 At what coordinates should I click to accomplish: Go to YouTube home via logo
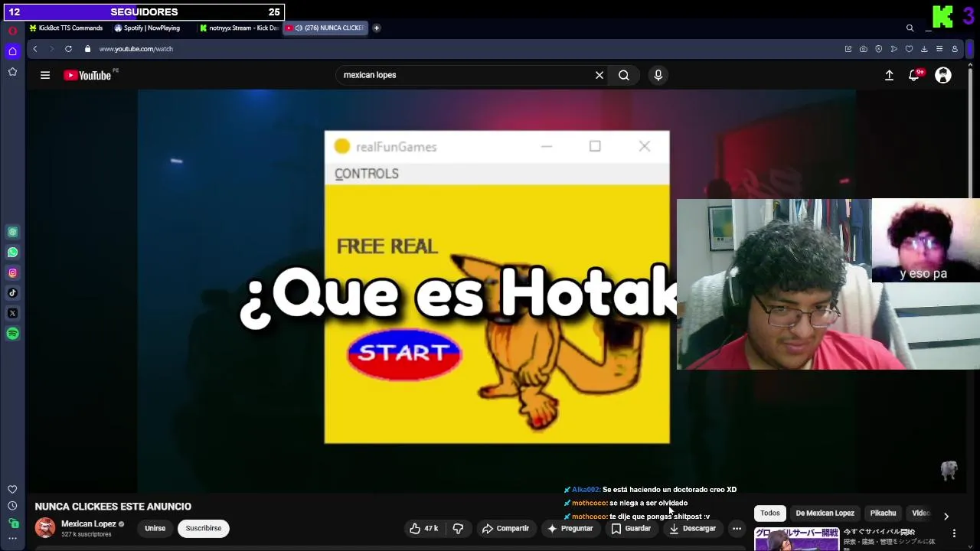point(87,75)
